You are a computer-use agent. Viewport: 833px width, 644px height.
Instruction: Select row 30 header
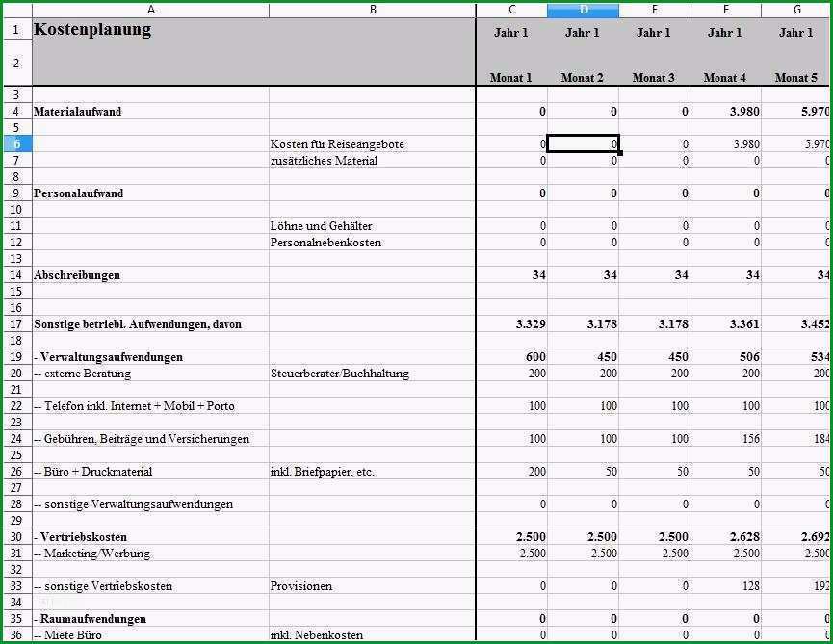[16, 537]
